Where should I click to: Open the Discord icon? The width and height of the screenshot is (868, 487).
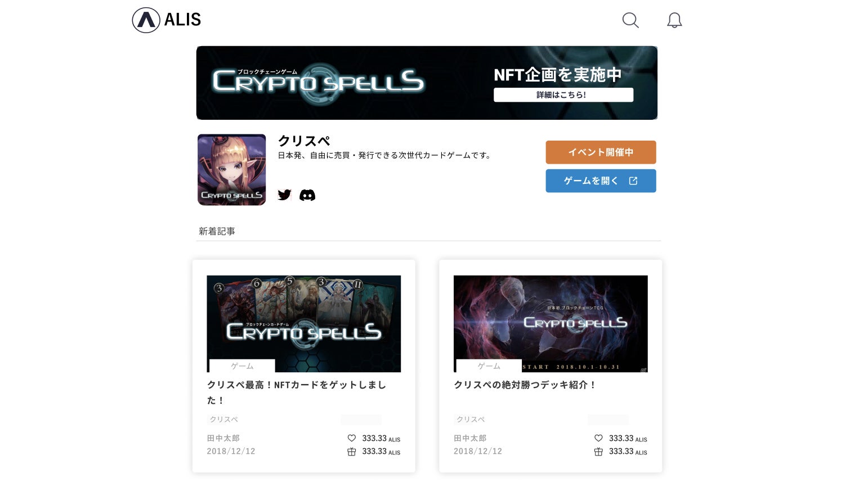coord(307,195)
